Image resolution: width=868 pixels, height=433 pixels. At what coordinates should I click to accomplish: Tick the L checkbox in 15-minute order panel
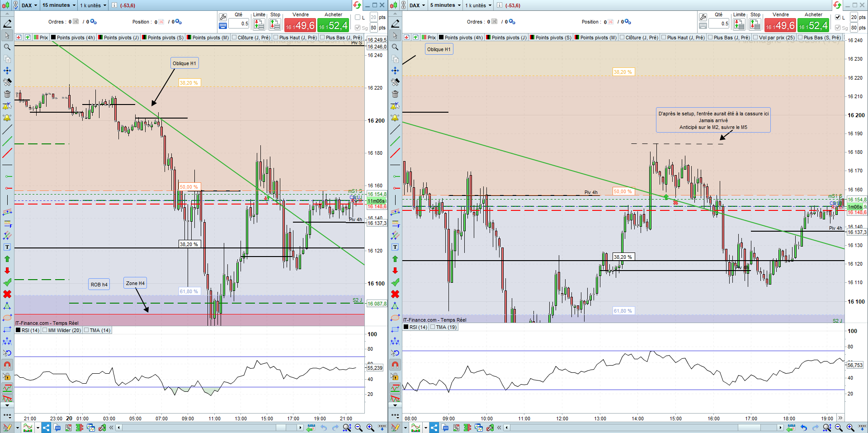[x=358, y=18]
